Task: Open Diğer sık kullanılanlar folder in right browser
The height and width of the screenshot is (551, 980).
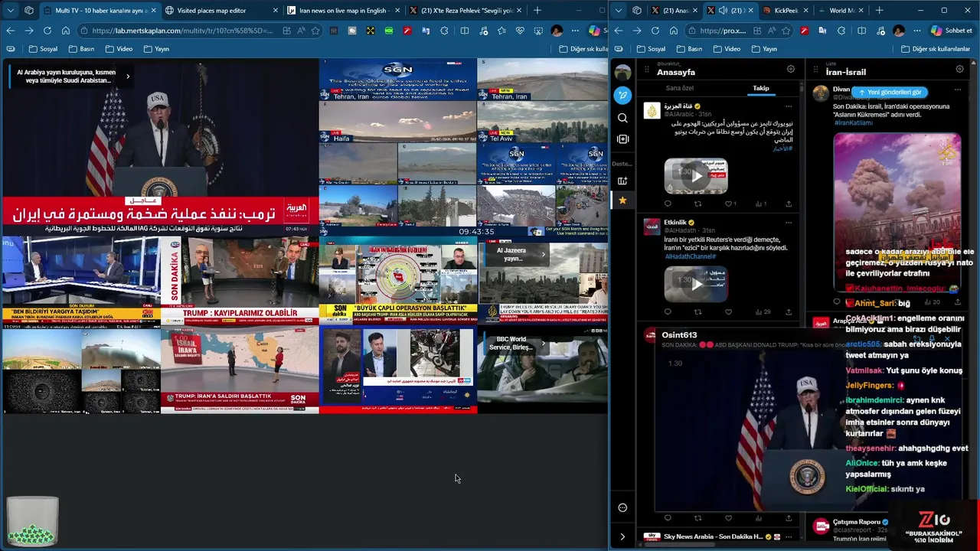Action: [x=935, y=49]
